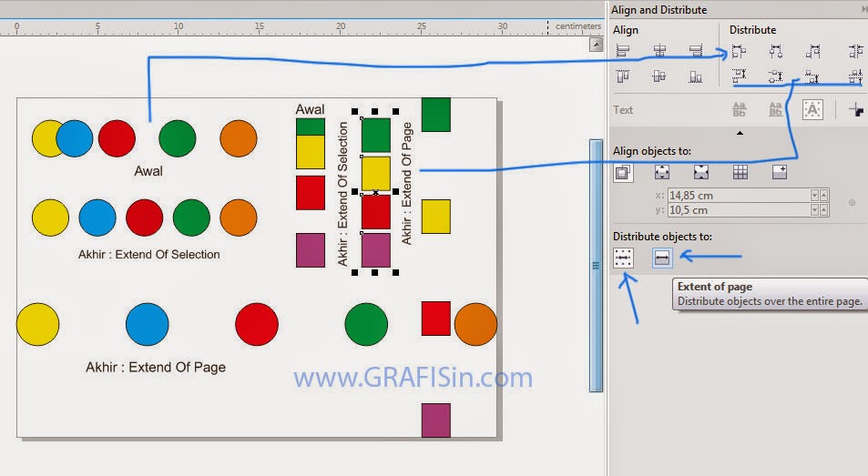Toggle the Use Object Outline icon

(x=856, y=109)
